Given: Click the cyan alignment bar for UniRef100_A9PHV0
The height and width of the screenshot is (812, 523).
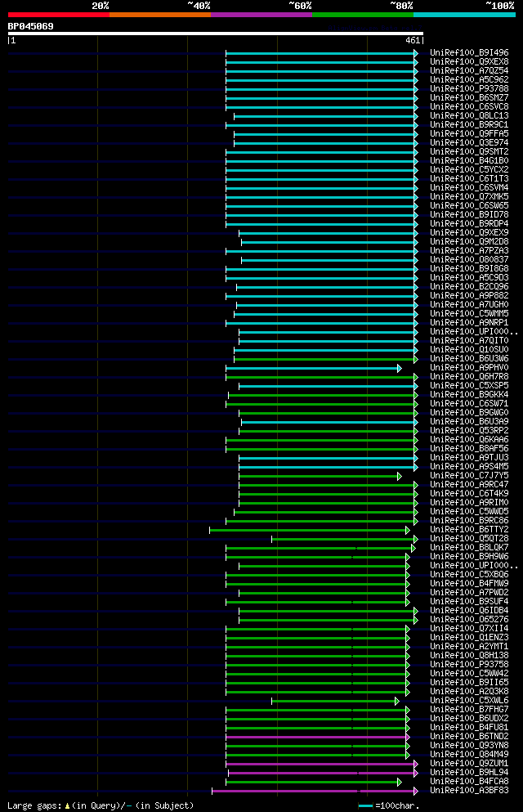Looking at the screenshot, I should coord(314,368).
